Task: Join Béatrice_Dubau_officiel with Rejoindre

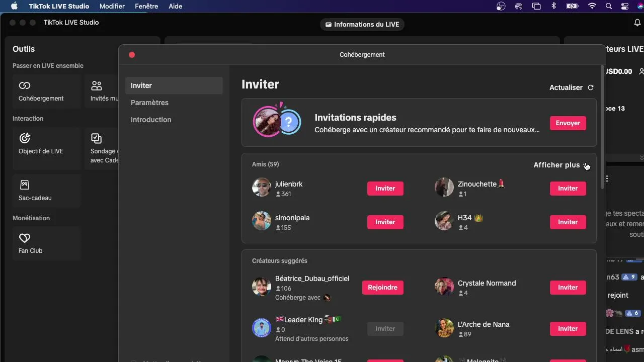Action: 382,287
